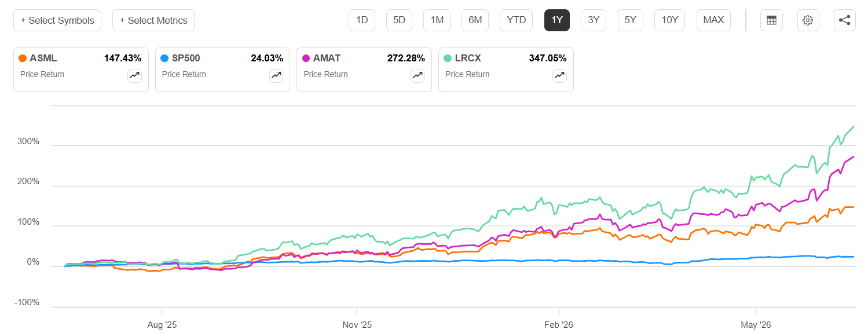Click the green LRCX color dot
The width and height of the screenshot is (868, 333).
pyautogui.click(x=448, y=58)
